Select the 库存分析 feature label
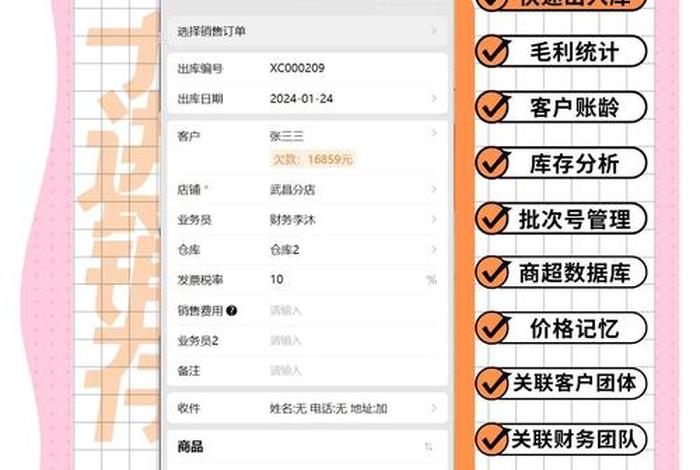This screenshot has width=700, height=470. coord(574,163)
